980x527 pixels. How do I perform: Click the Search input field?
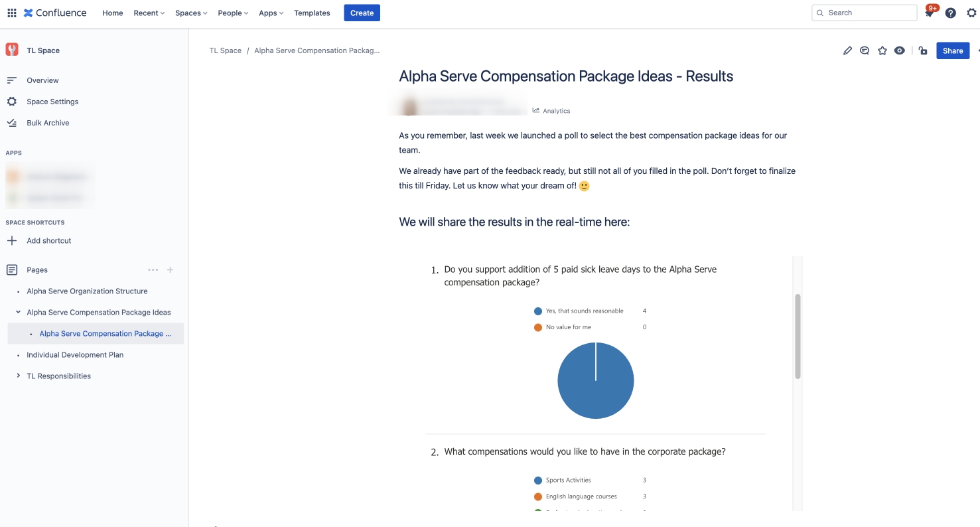coord(865,13)
